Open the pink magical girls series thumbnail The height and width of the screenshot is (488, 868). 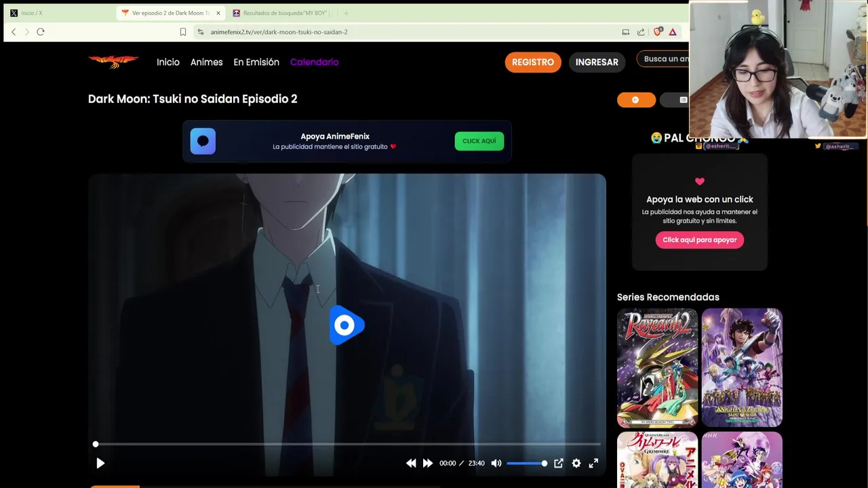pyautogui.click(x=742, y=460)
